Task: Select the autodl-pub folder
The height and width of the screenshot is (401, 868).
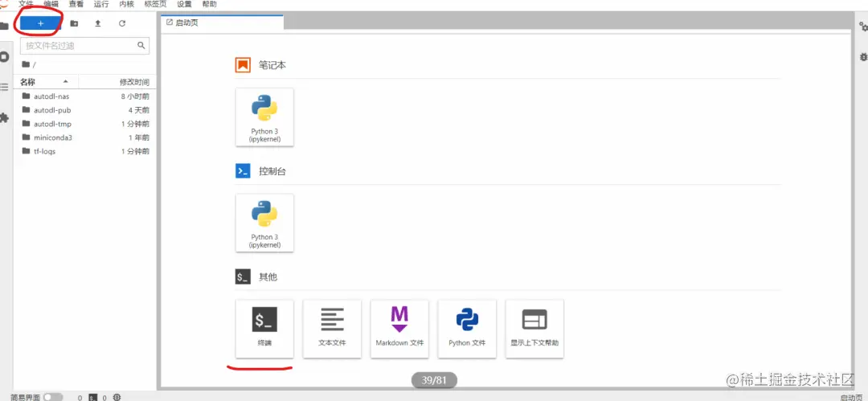Action: (x=85, y=110)
